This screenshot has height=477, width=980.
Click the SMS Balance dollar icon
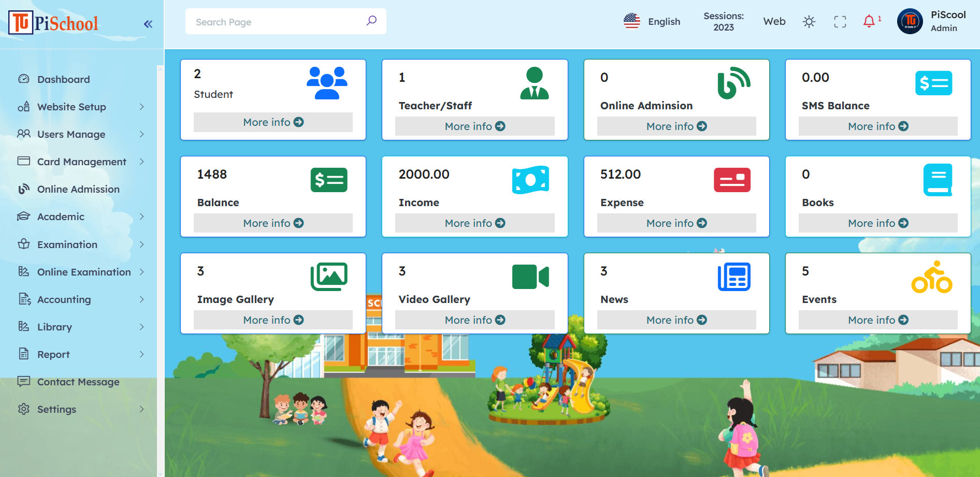click(x=934, y=83)
